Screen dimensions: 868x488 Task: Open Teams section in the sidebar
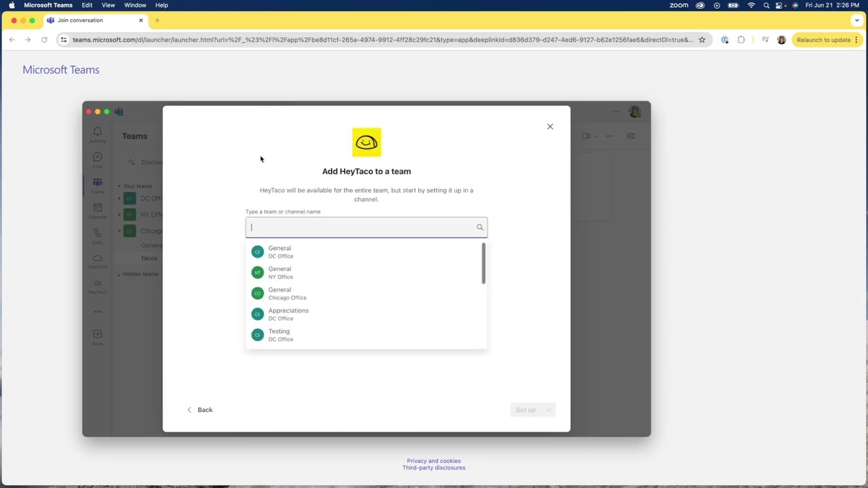98,185
